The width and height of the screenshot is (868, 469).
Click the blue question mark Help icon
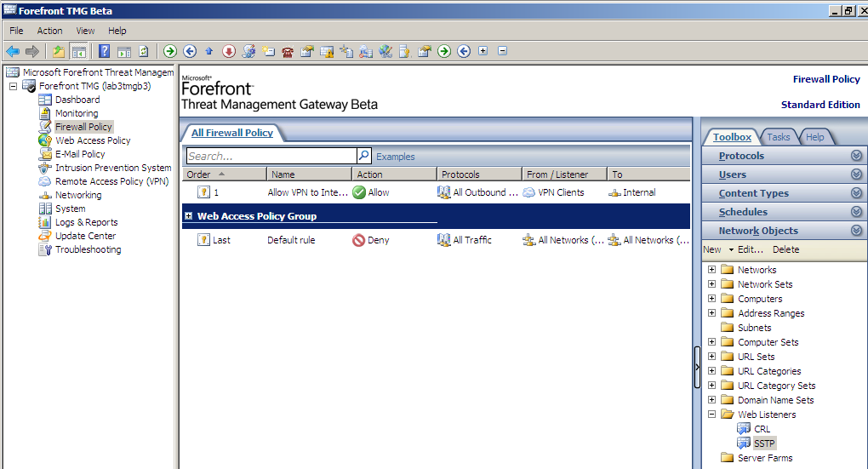click(x=104, y=51)
